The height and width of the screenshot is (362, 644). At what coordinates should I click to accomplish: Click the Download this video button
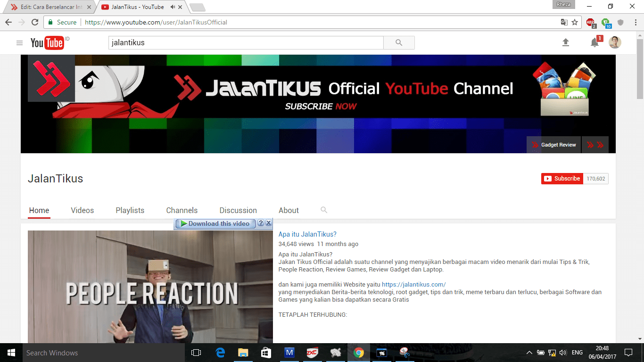[215, 223]
